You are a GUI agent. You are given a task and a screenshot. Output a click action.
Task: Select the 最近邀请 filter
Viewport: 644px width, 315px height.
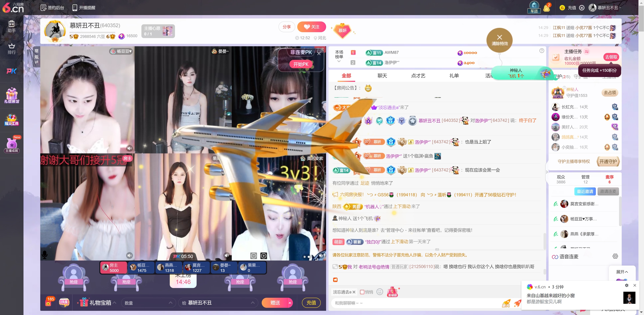(x=585, y=191)
